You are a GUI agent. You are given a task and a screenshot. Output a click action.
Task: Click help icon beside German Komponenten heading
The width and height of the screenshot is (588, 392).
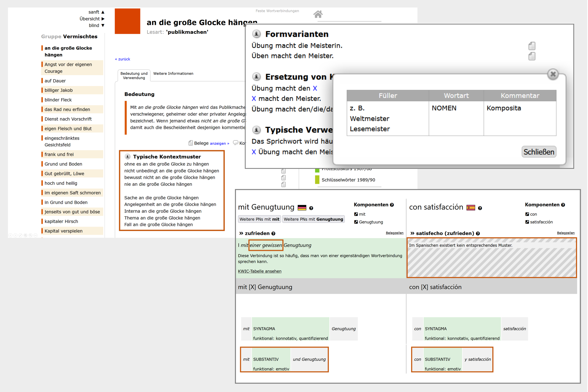pyautogui.click(x=392, y=205)
